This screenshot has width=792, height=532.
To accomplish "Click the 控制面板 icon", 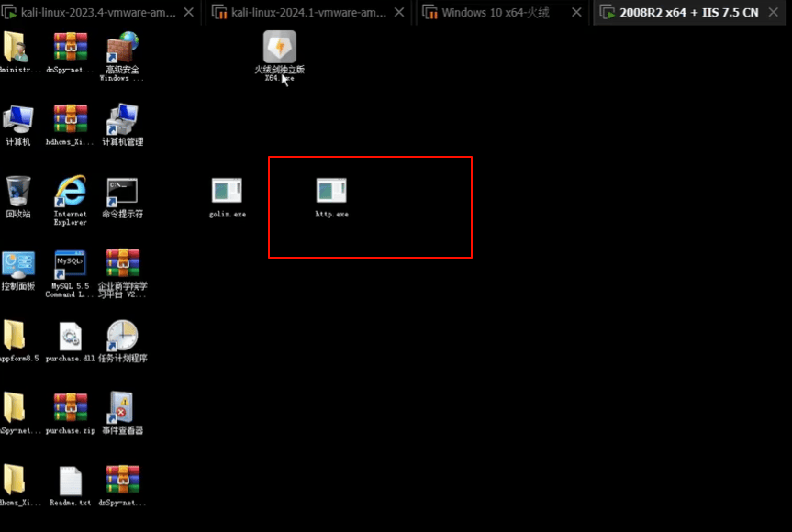I will click(18, 264).
